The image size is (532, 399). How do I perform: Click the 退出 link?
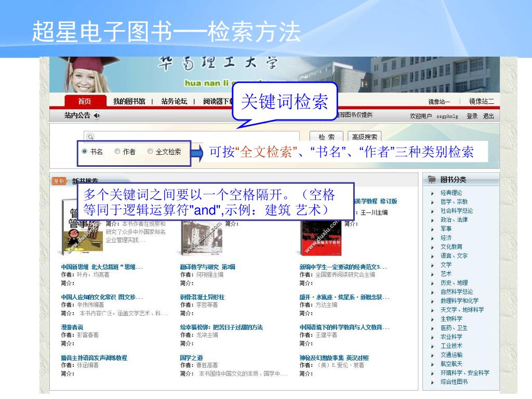click(488, 116)
